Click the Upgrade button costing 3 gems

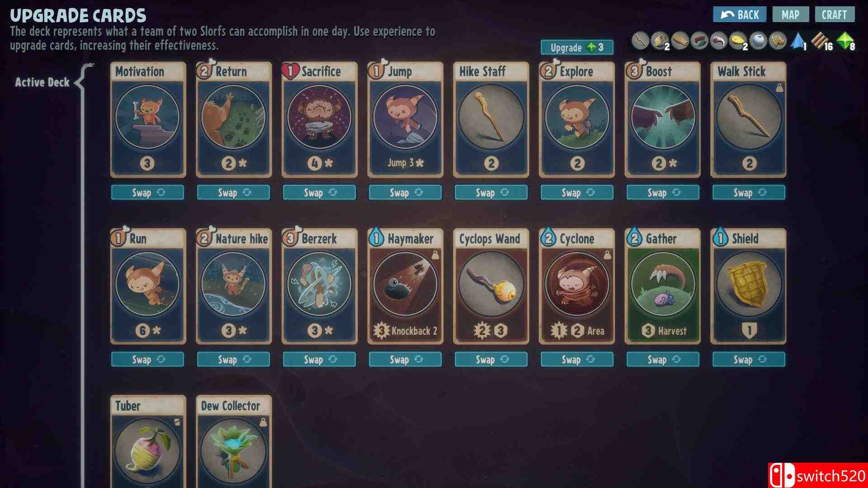point(577,47)
